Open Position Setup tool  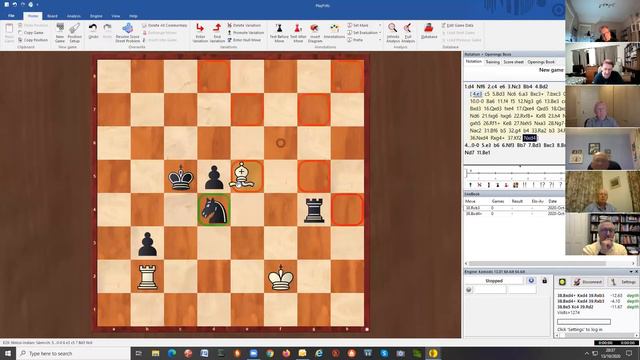click(75, 33)
